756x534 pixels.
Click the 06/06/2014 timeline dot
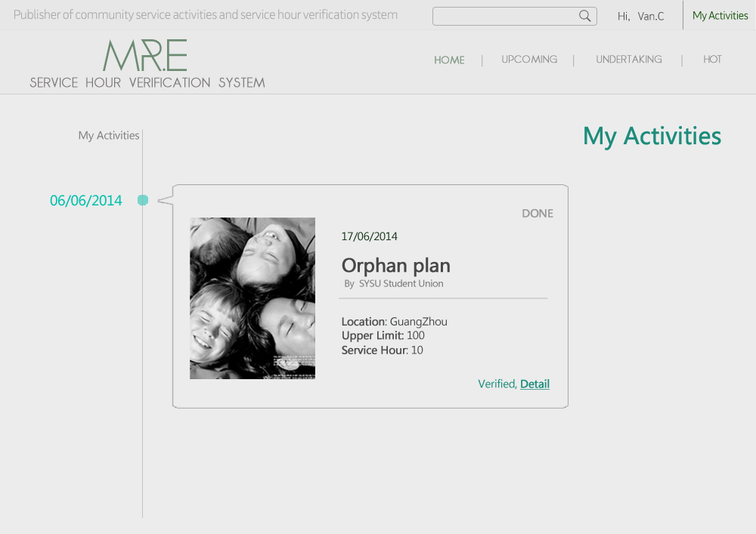143,200
